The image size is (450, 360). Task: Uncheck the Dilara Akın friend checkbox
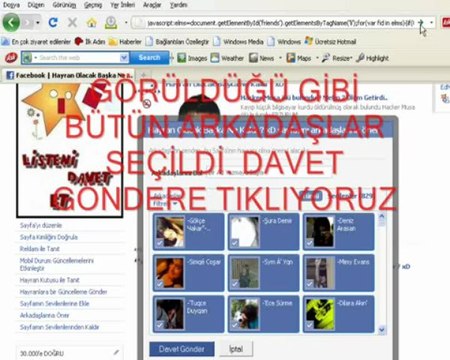(309, 325)
